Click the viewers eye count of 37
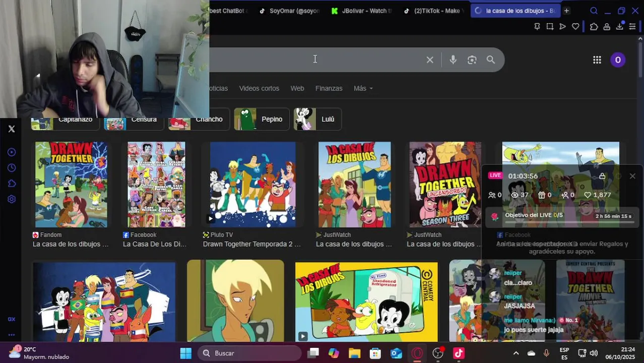Screen dimensions: 644x363 520,195
